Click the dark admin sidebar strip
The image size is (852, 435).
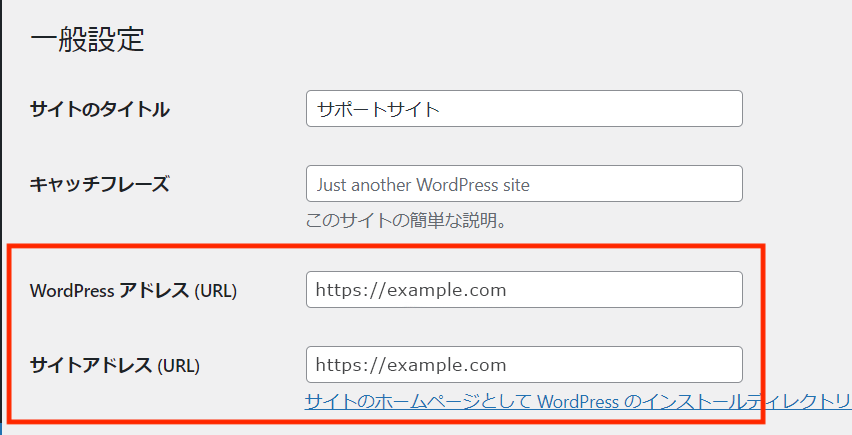[x=2, y=200]
